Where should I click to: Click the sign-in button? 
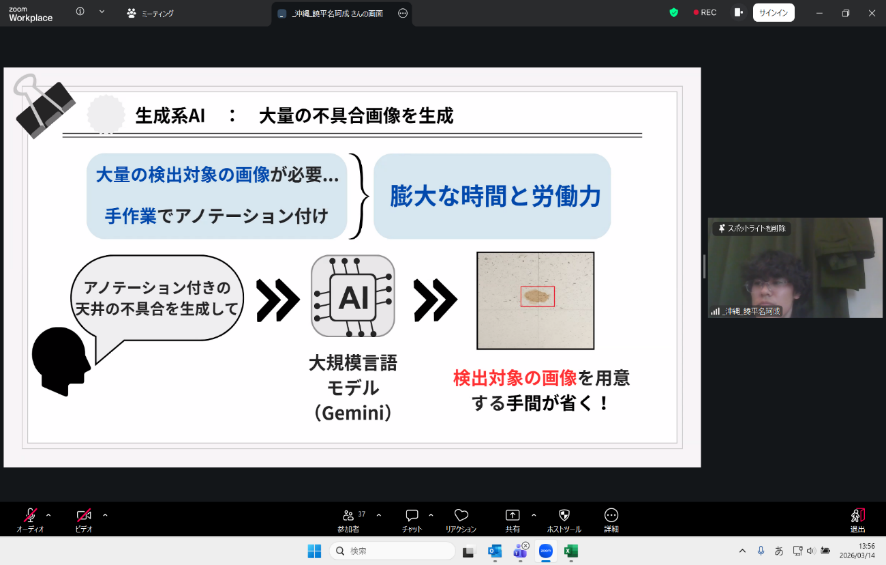(x=773, y=13)
